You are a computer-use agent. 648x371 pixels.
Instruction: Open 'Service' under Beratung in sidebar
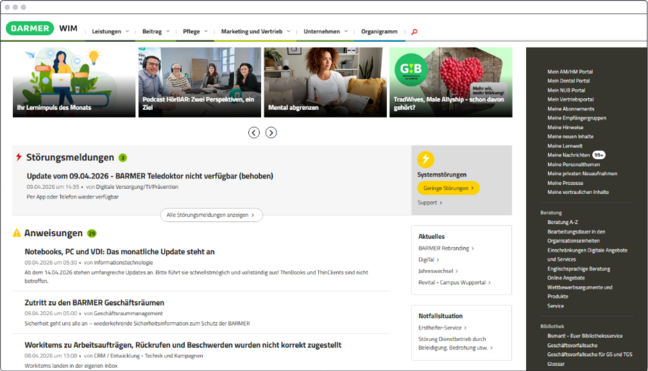[x=555, y=306]
